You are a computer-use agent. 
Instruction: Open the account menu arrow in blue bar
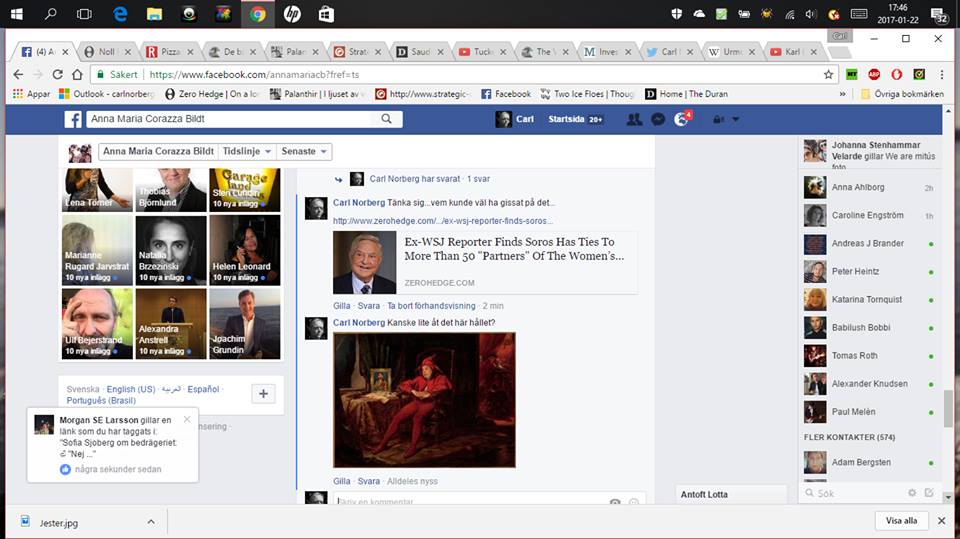click(x=736, y=119)
